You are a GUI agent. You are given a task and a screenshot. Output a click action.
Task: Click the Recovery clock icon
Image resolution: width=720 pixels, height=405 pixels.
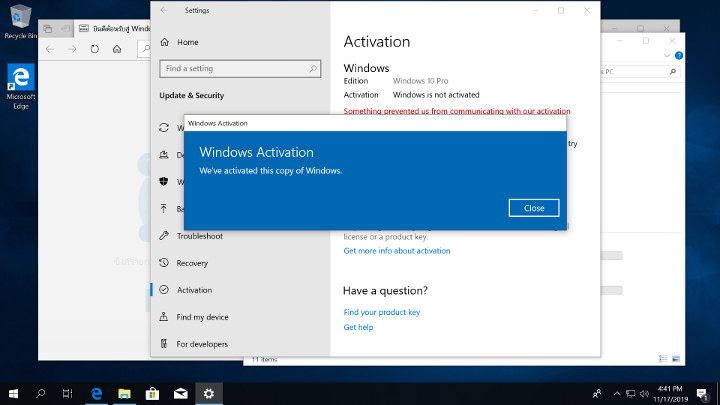click(164, 263)
